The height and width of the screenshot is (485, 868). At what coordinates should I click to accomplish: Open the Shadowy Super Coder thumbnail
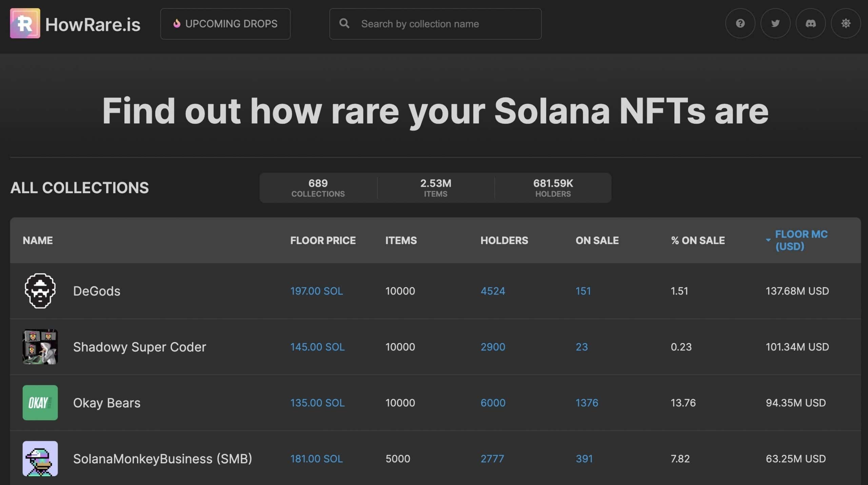(x=40, y=347)
